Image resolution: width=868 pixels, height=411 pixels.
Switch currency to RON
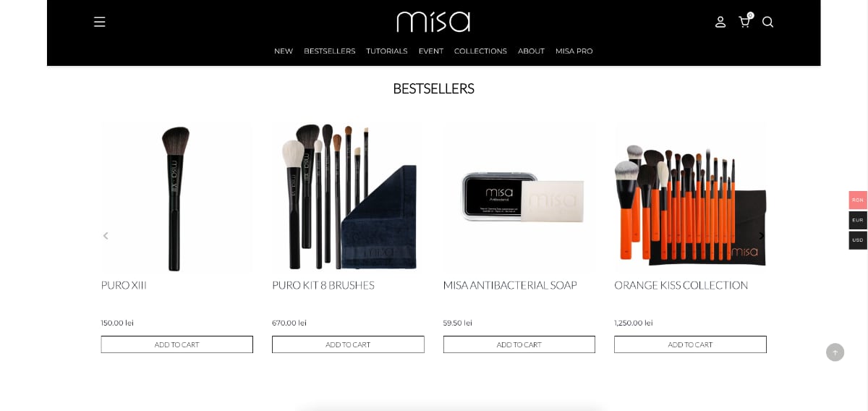(858, 200)
